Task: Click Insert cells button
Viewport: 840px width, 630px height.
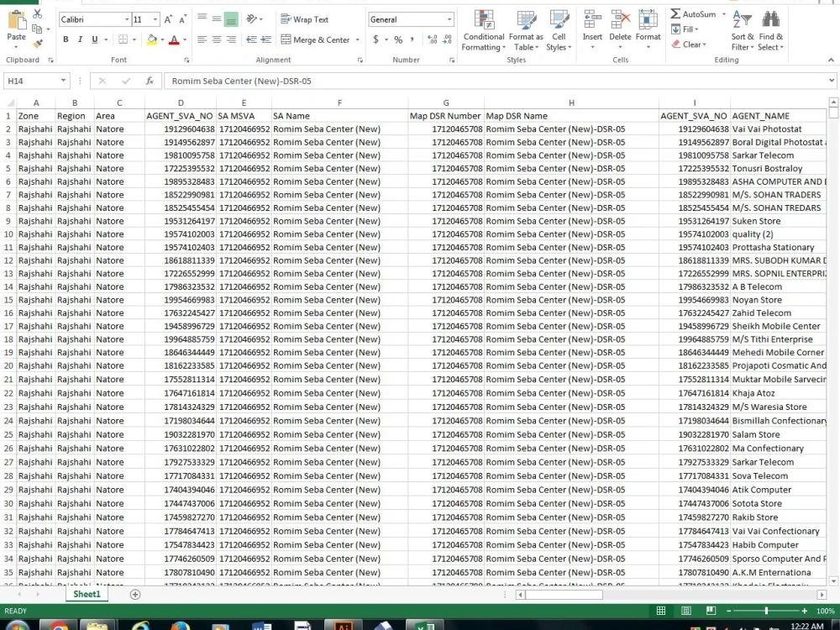Action: (x=592, y=30)
